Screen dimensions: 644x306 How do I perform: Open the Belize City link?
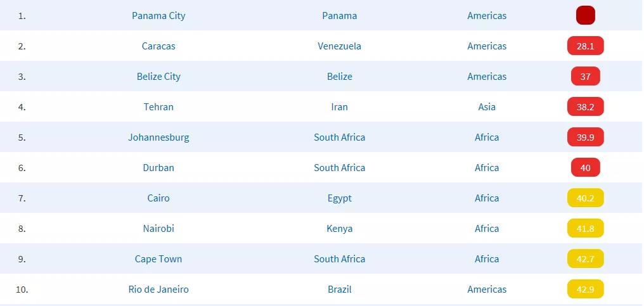(158, 77)
